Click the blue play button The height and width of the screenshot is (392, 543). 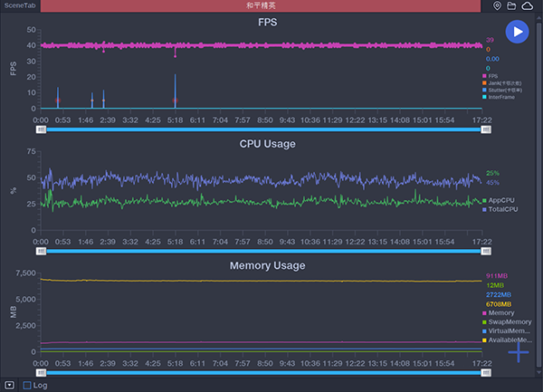tap(517, 32)
